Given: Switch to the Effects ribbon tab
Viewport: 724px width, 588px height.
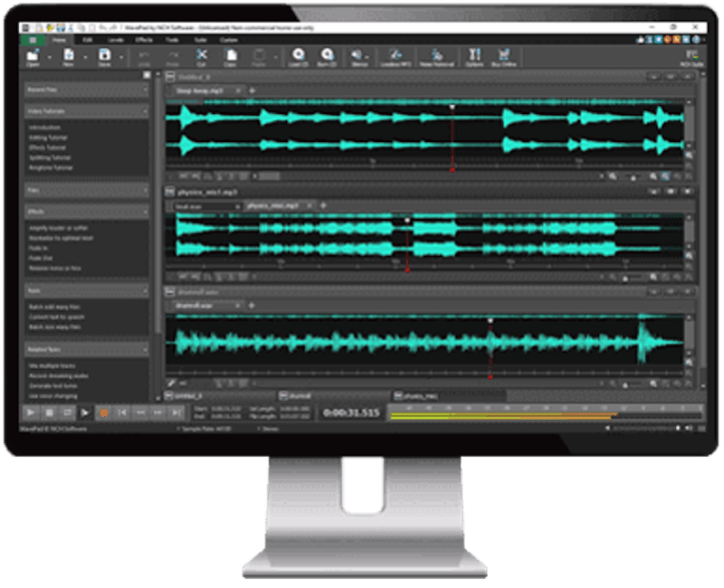Looking at the screenshot, I should tap(144, 40).
